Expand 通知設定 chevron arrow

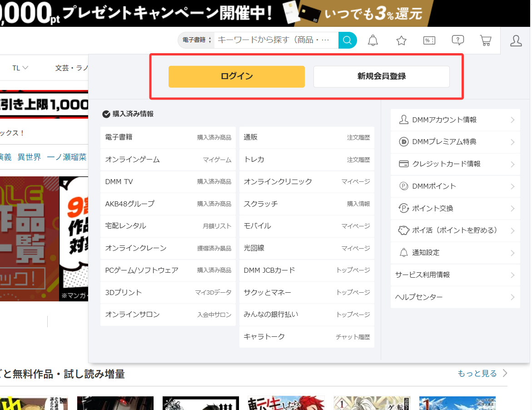click(x=512, y=253)
